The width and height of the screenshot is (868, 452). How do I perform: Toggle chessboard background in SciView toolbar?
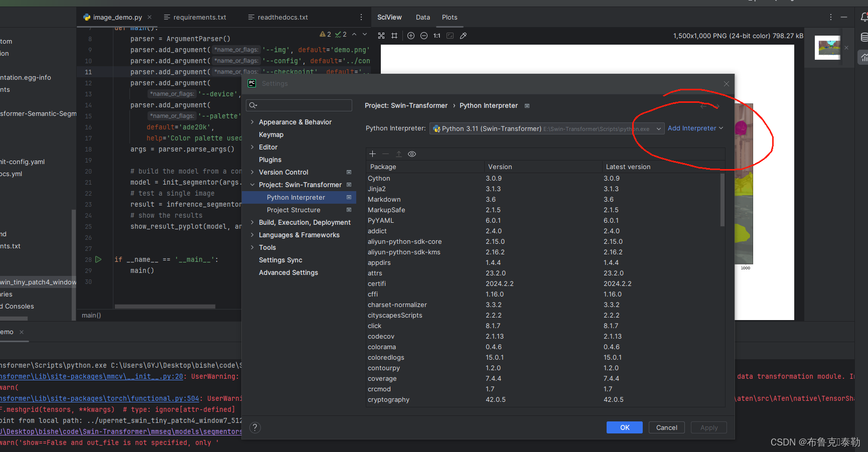[381, 36]
